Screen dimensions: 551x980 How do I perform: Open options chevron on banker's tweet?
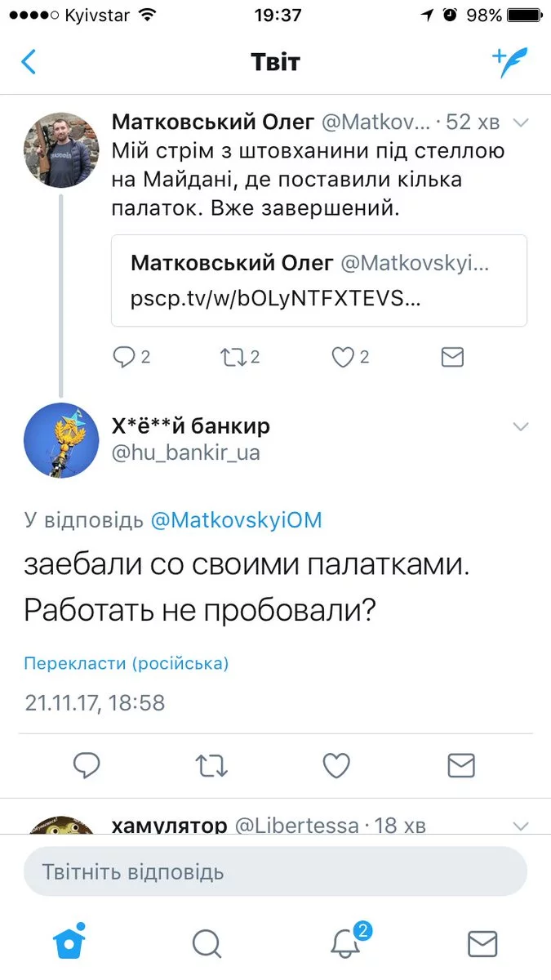(x=520, y=427)
